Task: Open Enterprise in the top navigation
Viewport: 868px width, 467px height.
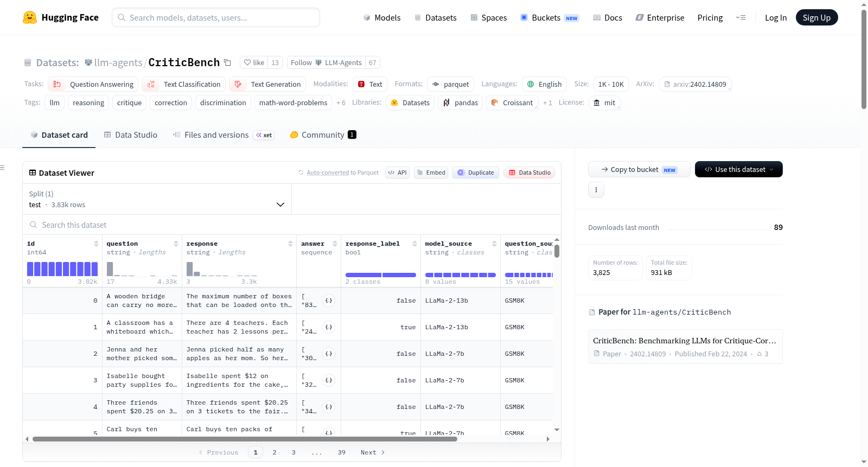Action: [660, 17]
